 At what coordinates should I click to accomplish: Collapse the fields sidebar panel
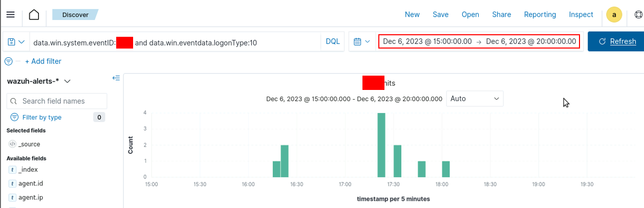(116, 78)
